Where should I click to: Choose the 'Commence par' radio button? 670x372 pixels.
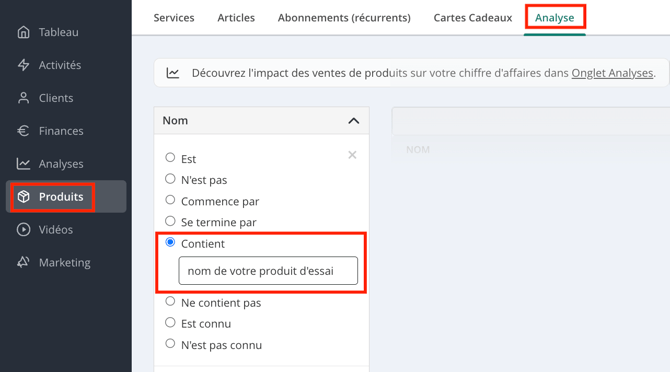tap(170, 199)
